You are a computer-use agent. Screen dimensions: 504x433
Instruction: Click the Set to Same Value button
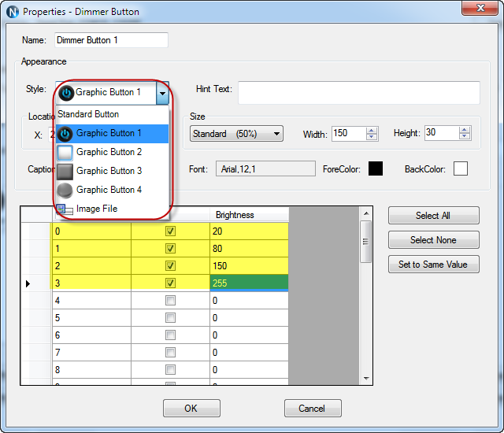434,265
